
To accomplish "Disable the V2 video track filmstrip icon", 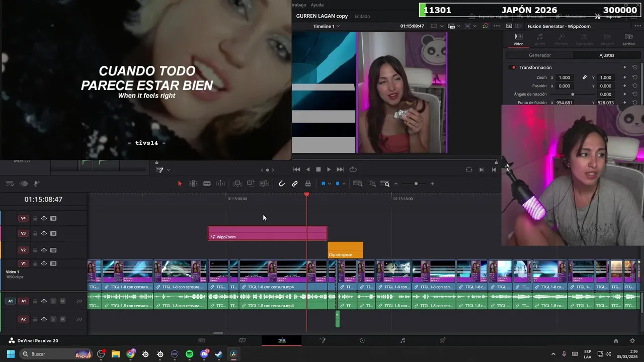I will point(53,250).
